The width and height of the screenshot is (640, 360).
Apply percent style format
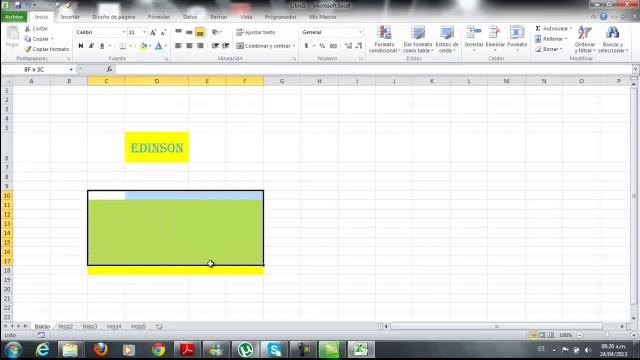(322, 46)
